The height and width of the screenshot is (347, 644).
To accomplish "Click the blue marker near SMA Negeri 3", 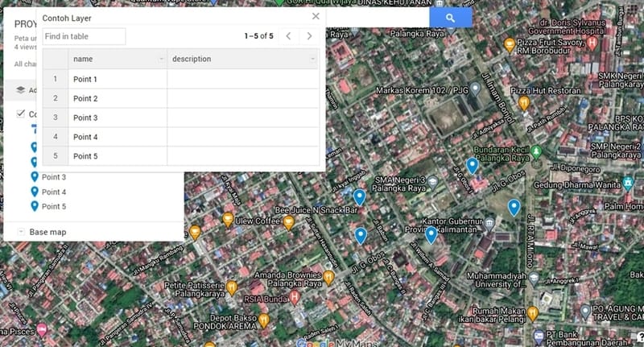I will (359, 197).
